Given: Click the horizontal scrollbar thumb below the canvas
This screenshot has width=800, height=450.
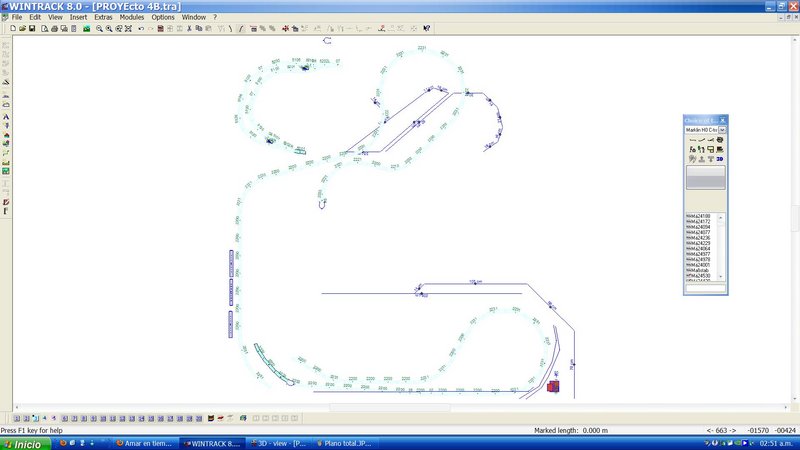Looking at the screenshot, I should click(390, 408).
